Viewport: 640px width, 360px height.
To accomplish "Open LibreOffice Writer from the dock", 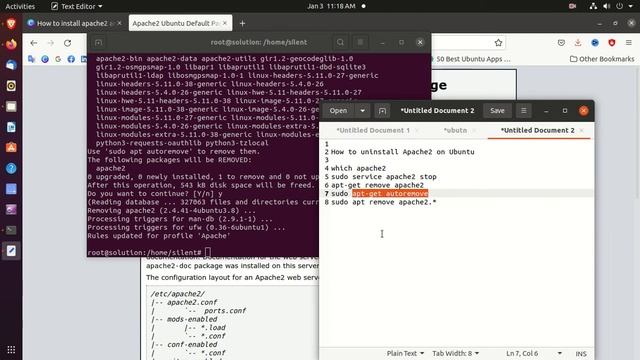I will coord(11,127).
